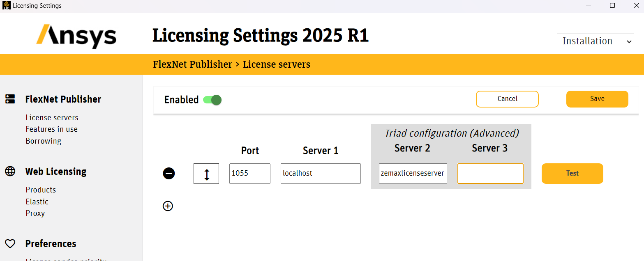This screenshot has height=261, width=644.
Task: Click the Licensing Settings app icon in the title bar
Action: (x=6, y=6)
